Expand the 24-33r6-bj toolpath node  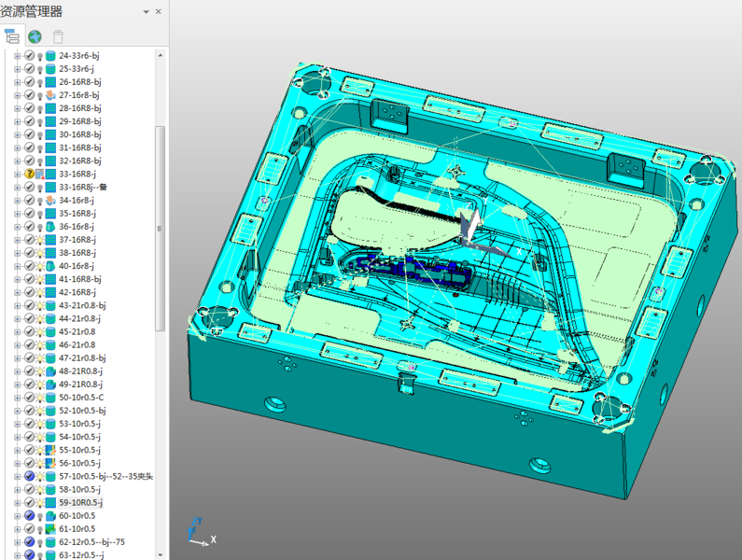(17, 56)
